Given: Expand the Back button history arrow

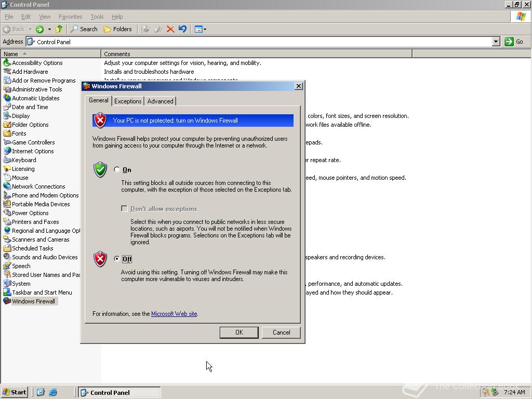Looking at the screenshot, I should click(x=30, y=29).
